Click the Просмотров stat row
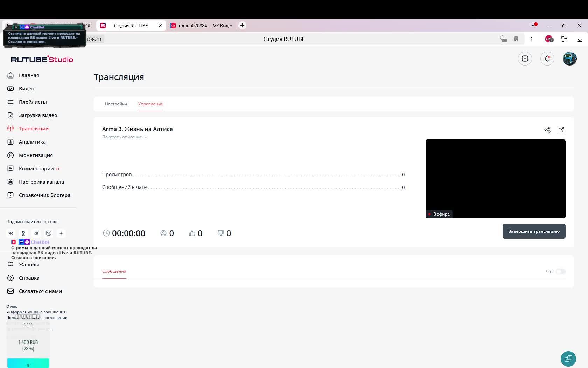Screen dimensions: 588x368 [253, 175]
